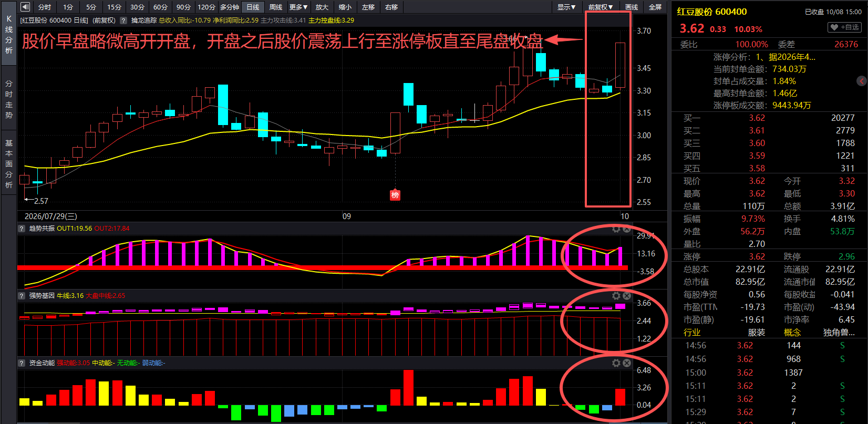Viewport: 868px width, 424px height.
Task: Expand the 更多 periods dropdown
Action: click(x=298, y=7)
